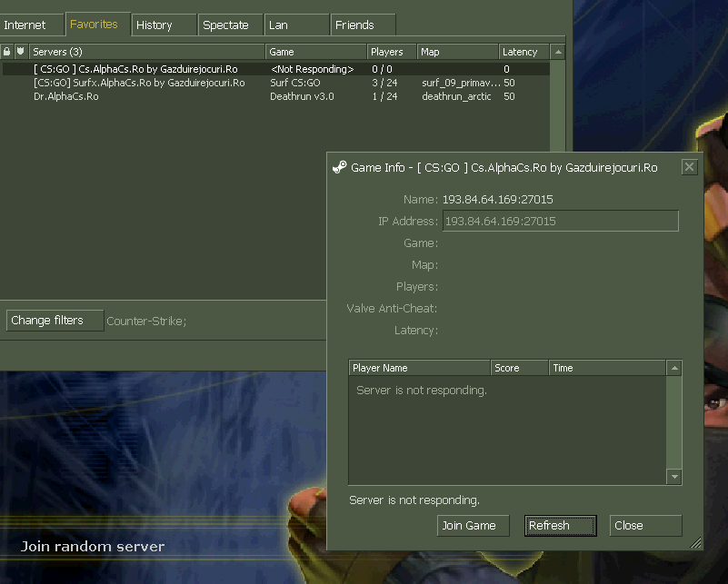Click the <Not Responding> game cell

[312, 69]
